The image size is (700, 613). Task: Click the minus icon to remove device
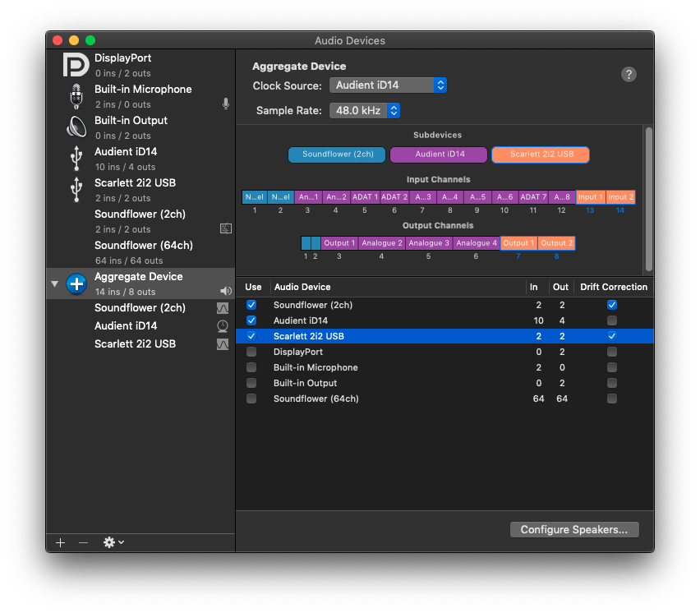tap(83, 542)
